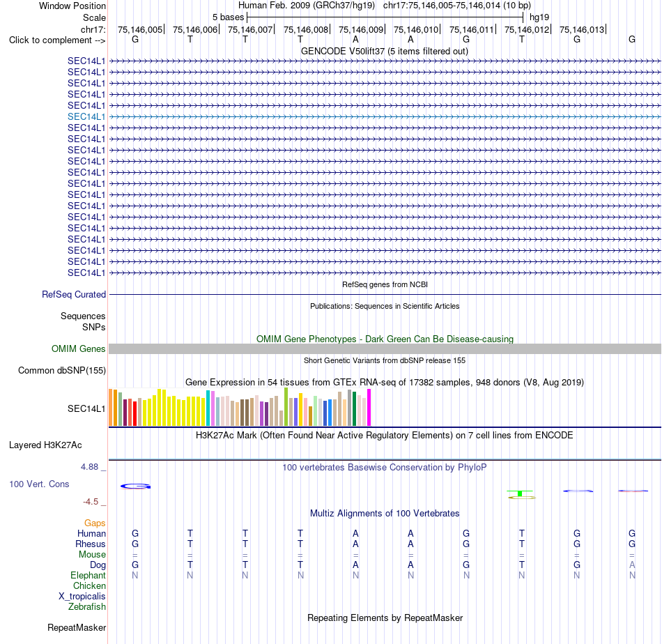
Task: Open Repeating Elements by RepeatMasker title
Action: pos(385,618)
